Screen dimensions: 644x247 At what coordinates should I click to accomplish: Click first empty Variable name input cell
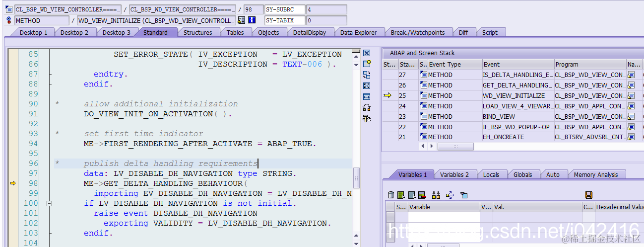pos(444,217)
